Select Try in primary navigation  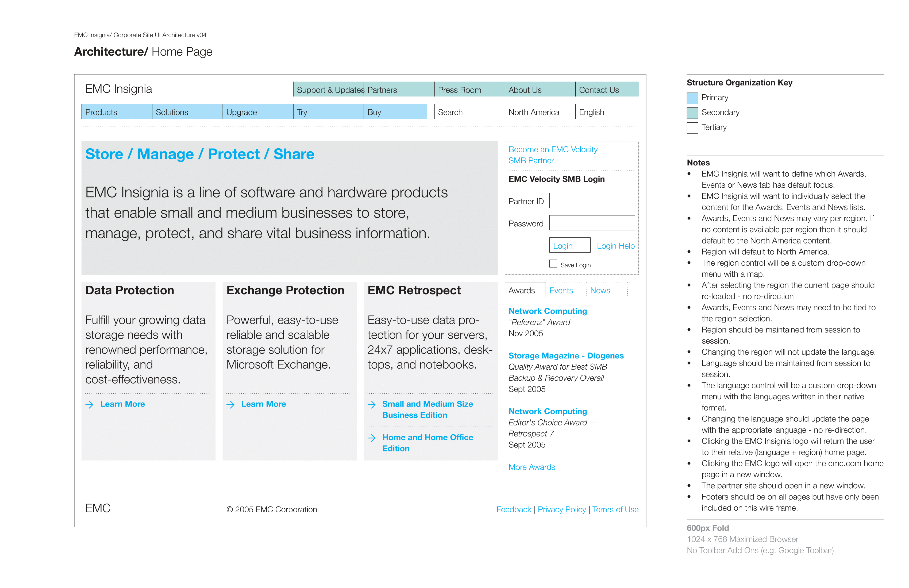(x=329, y=111)
